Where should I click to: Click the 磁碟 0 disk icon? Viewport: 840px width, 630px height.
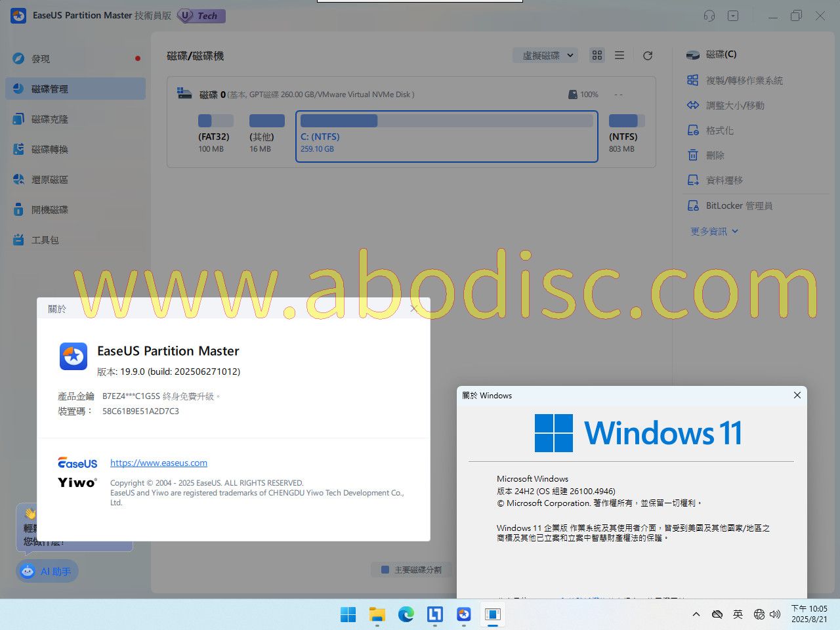coord(184,94)
